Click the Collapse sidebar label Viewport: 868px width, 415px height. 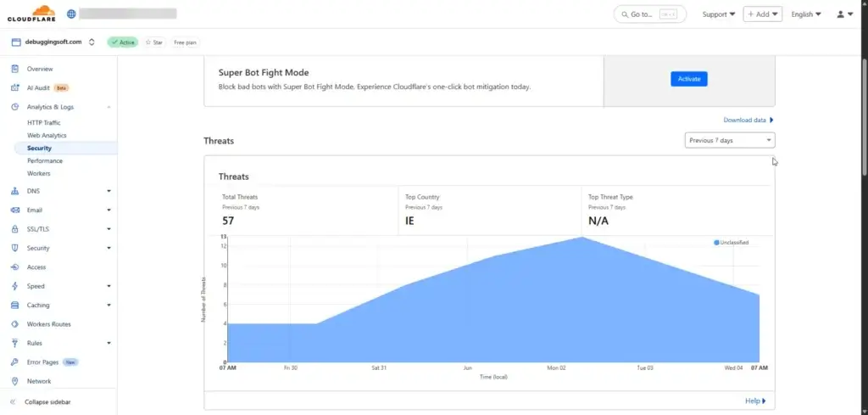click(x=47, y=401)
